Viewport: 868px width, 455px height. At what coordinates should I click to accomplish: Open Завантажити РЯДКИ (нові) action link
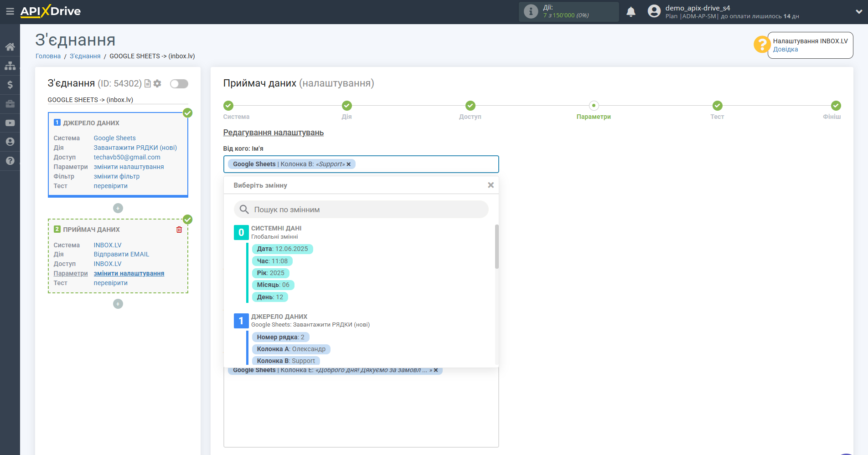pos(135,148)
